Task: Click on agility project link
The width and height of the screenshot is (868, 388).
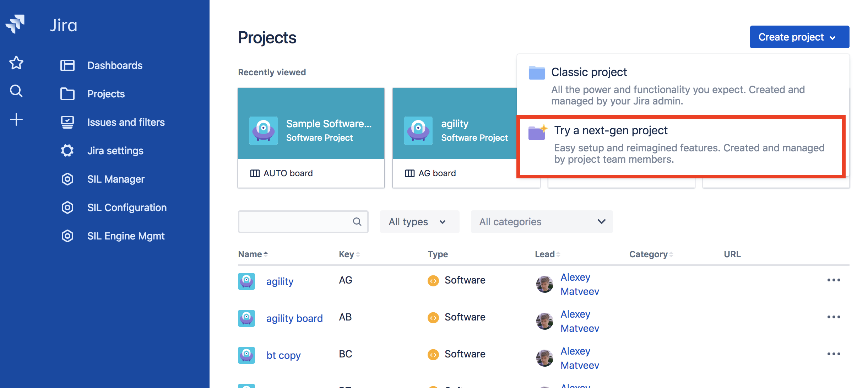Action: pyautogui.click(x=280, y=280)
